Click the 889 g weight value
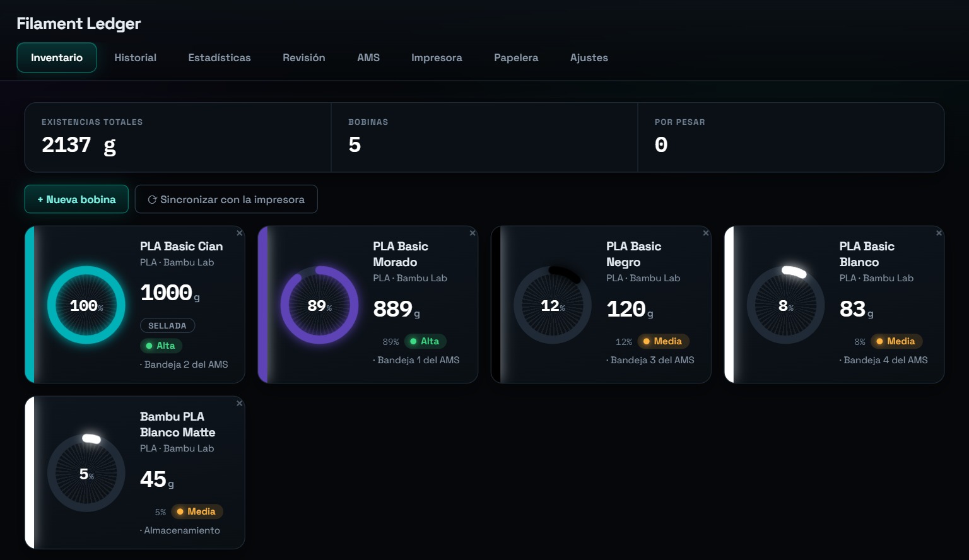This screenshot has height=560, width=969. (x=396, y=309)
